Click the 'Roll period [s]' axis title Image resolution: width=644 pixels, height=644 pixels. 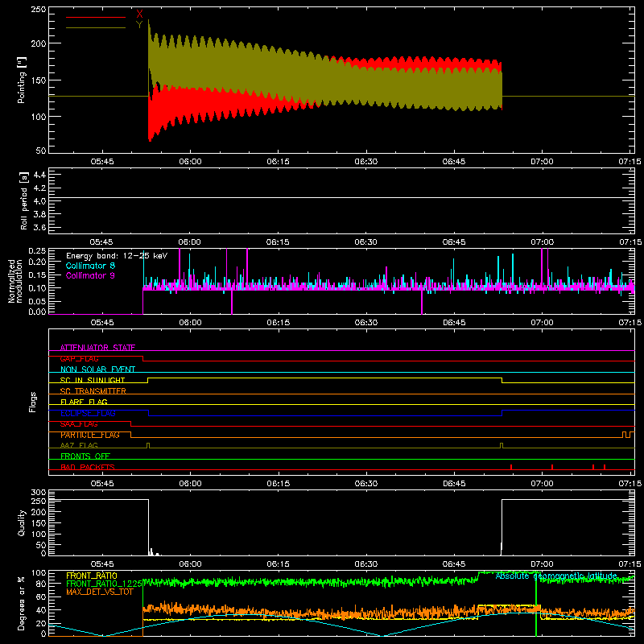[24, 200]
